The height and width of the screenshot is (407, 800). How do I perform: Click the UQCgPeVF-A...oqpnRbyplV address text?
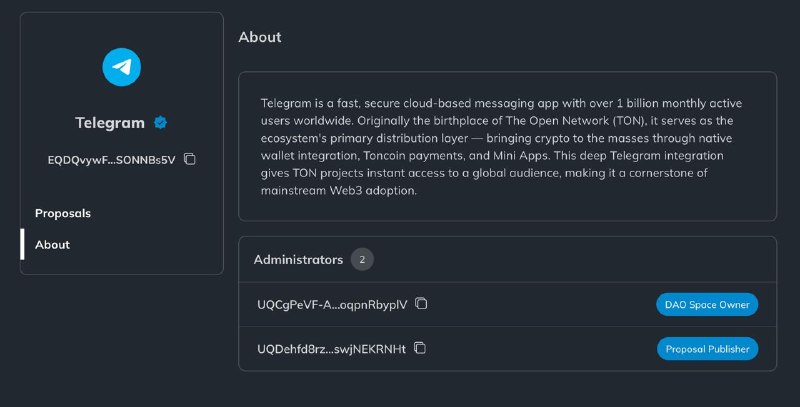pos(332,304)
